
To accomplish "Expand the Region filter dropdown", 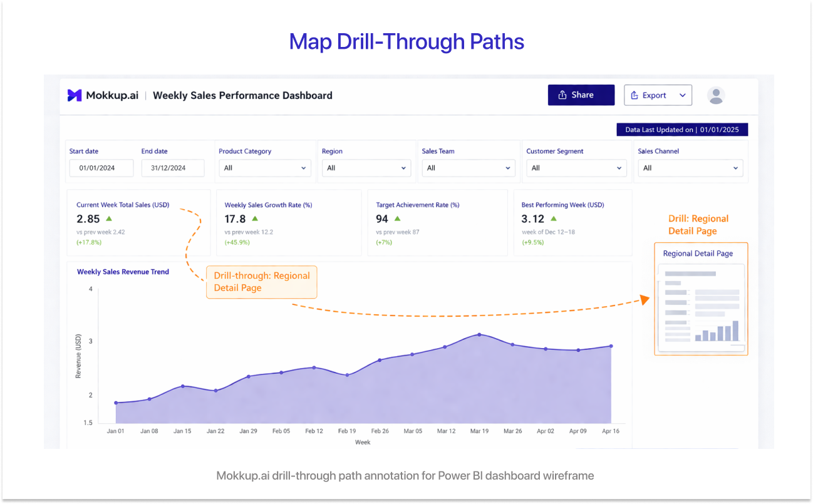I will (366, 168).
